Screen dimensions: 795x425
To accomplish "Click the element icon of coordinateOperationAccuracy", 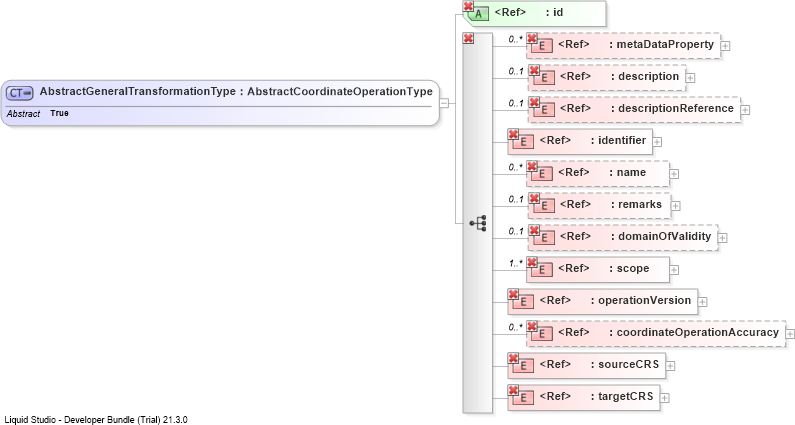I will point(541,333).
